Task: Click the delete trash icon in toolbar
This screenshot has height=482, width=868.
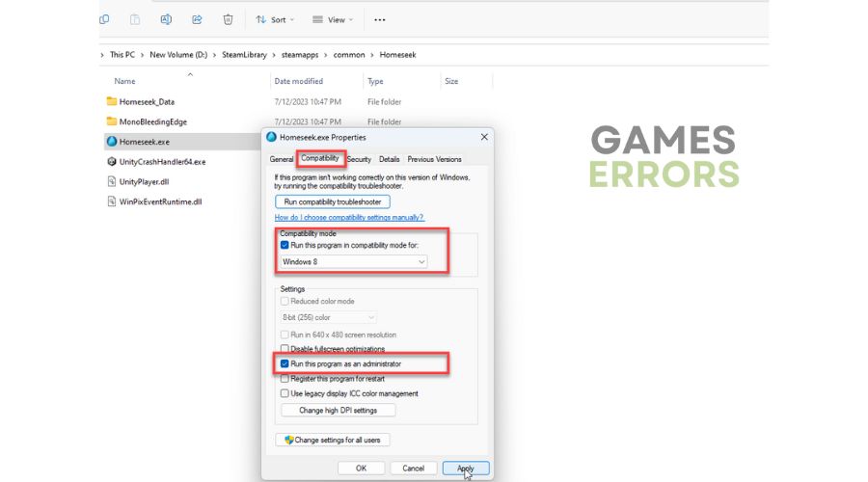Action: [x=228, y=19]
